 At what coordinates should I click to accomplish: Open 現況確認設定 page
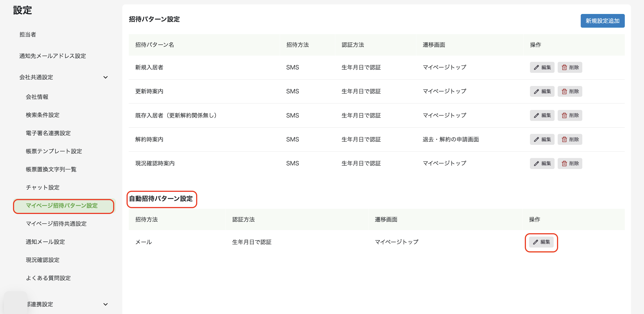[x=43, y=260]
